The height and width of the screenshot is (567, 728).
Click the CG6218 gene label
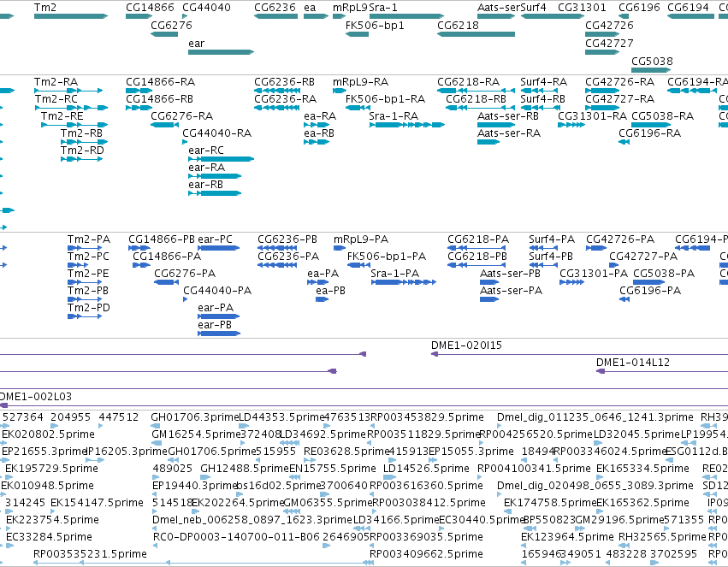coord(458,25)
